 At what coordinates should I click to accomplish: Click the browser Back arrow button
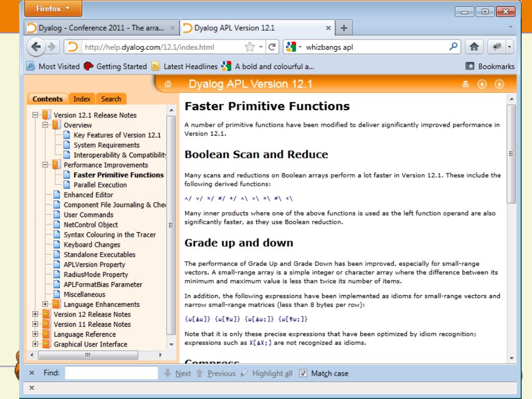point(36,47)
